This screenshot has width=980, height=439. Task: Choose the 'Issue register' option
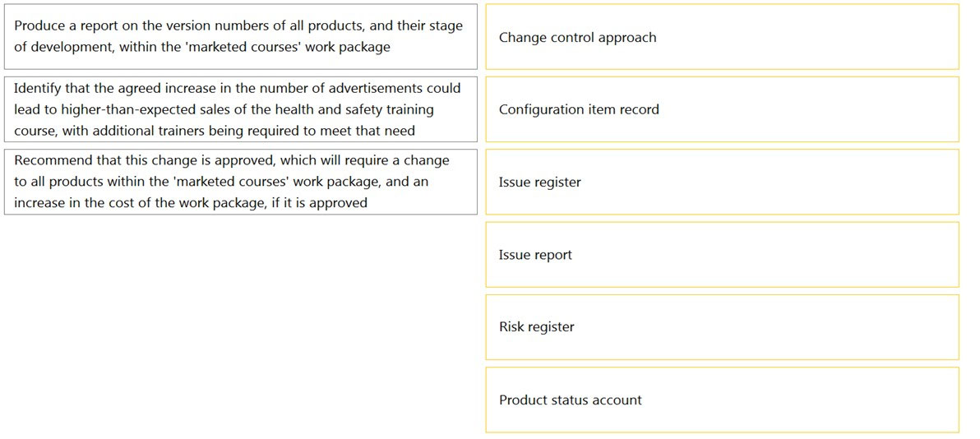pyautogui.click(x=722, y=182)
